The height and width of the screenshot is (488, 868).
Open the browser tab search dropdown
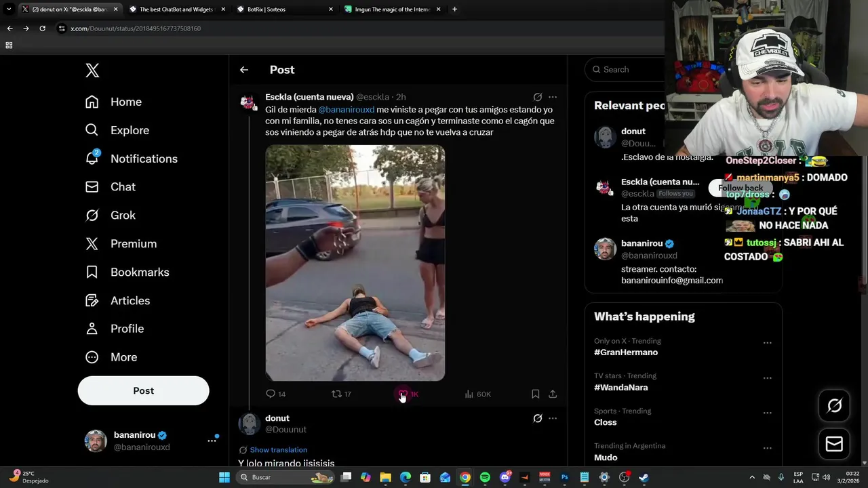click(x=9, y=9)
